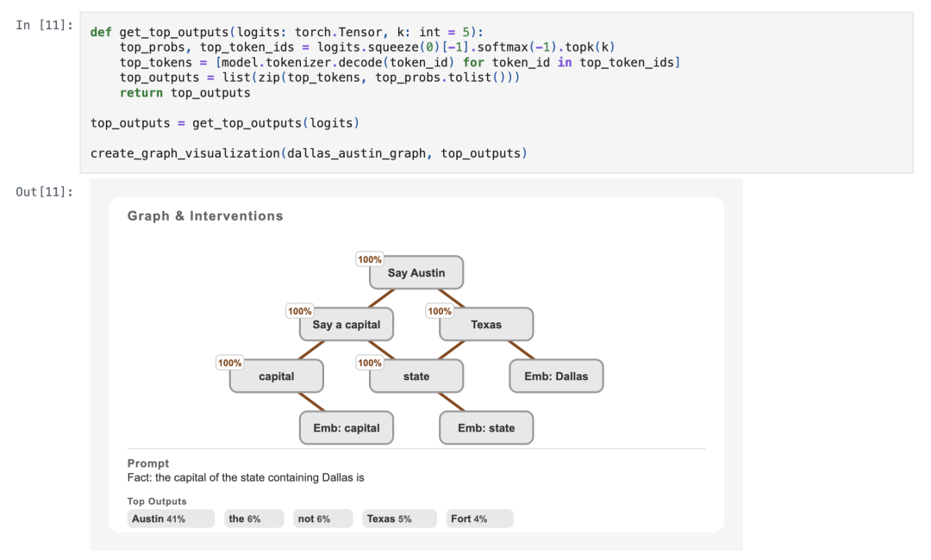Viewport: 931px width, 560px height.
Task: Click the "Texas 5%" top output chip
Action: [x=399, y=519]
